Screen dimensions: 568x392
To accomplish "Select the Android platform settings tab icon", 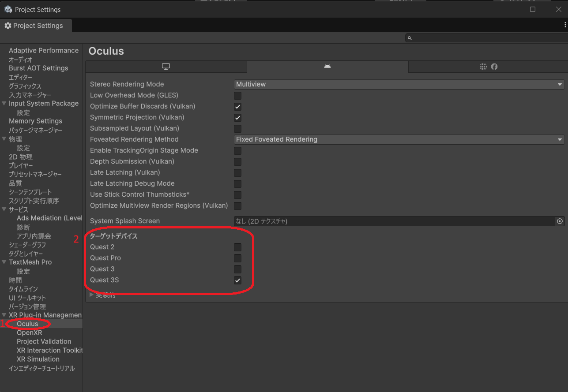I will [327, 66].
